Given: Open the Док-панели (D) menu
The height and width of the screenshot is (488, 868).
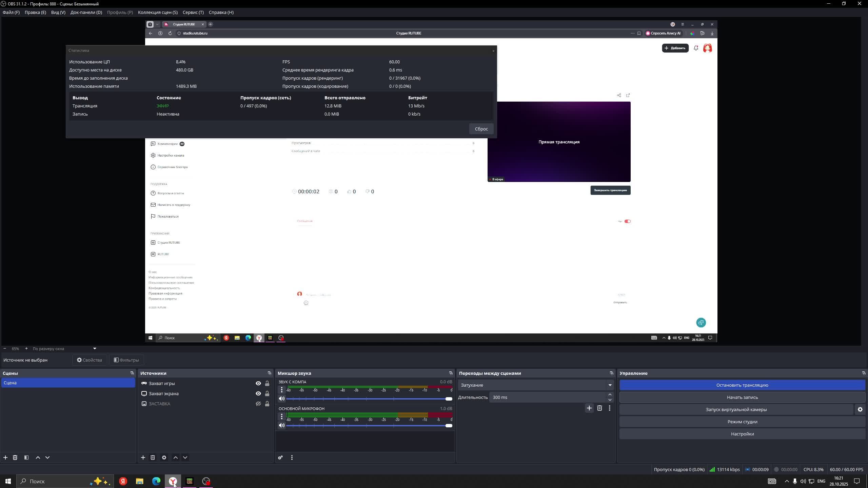Looking at the screenshot, I should click(x=86, y=12).
